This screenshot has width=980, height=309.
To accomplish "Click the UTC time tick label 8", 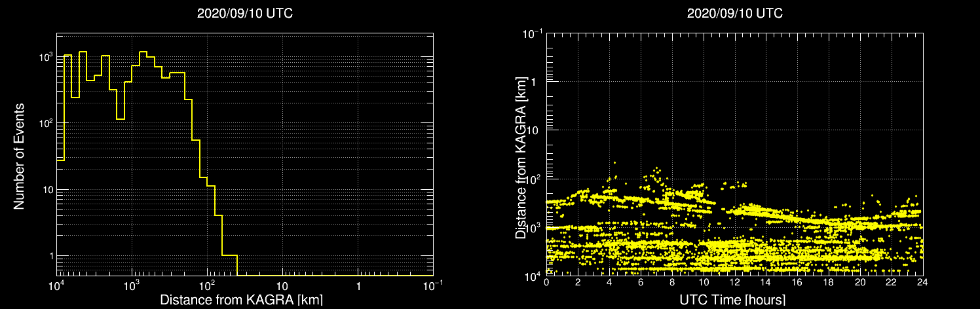I will [x=672, y=282].
